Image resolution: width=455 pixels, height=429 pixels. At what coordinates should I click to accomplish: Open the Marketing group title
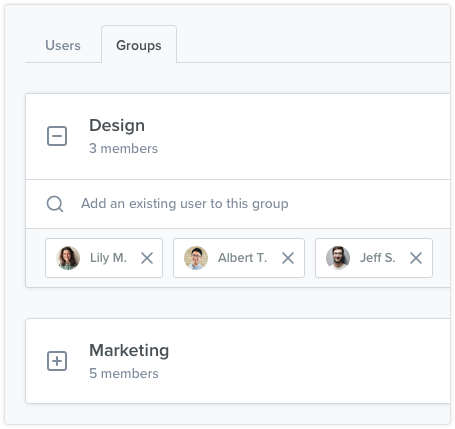click(129, 351)
